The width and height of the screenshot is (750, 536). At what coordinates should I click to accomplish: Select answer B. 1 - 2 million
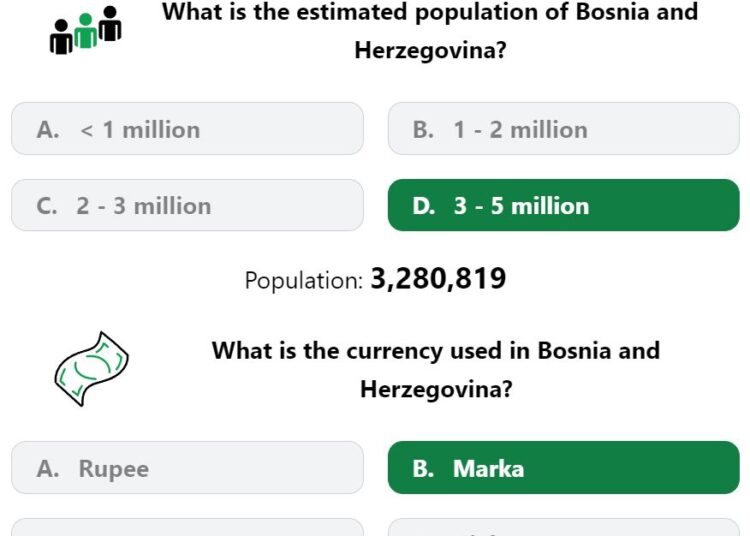(563, 129)
